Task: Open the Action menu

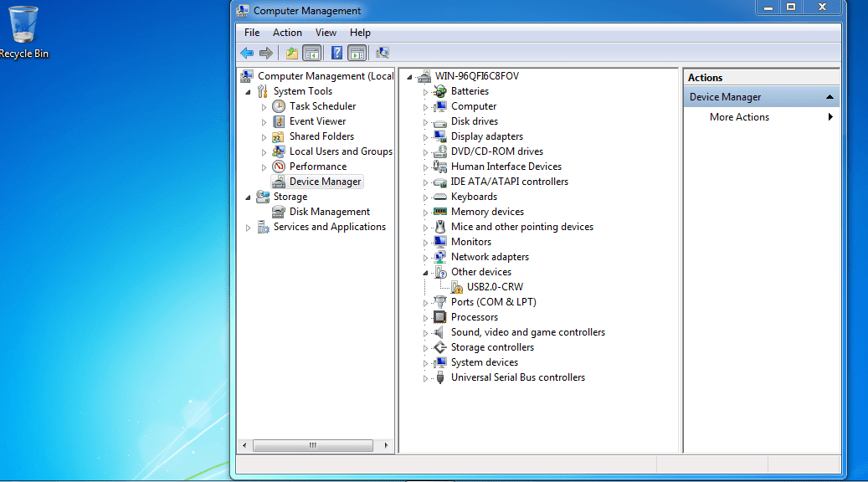Action: pos(287,33)
